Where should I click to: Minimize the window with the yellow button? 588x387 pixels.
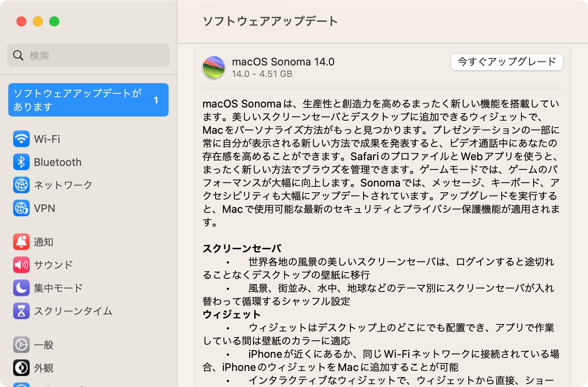pyautogui.click(x=38, y=21)
